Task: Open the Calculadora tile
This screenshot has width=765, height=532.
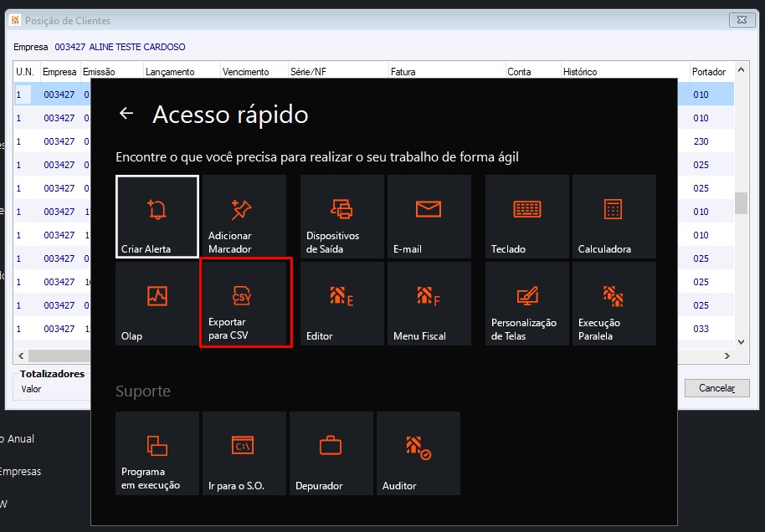Action: (614, 217)
